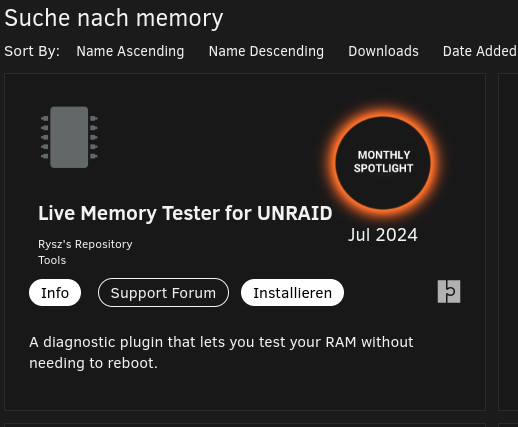
Task: Click the Monthly Spotlight badge
Action: pyautogui.click(x=383, y=163)
